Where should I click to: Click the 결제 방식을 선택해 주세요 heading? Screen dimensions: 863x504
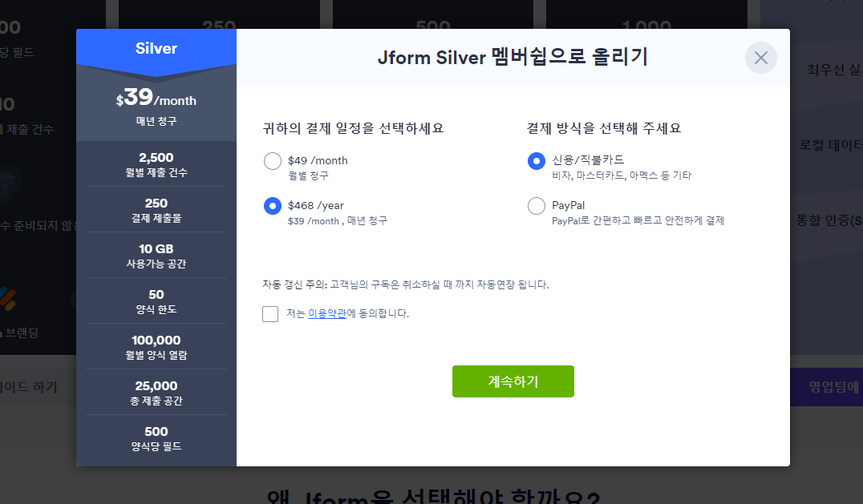point(604,129)
